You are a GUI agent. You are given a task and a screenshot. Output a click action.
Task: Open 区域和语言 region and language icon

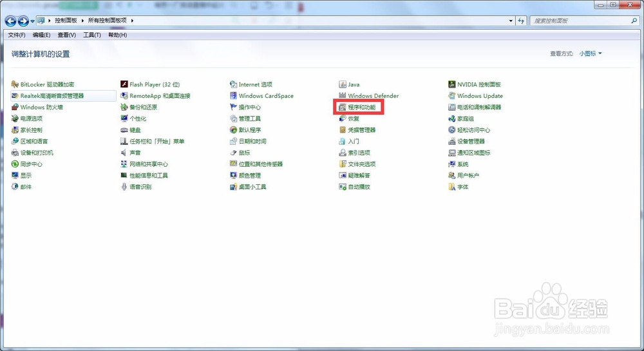tap(15, 141)
